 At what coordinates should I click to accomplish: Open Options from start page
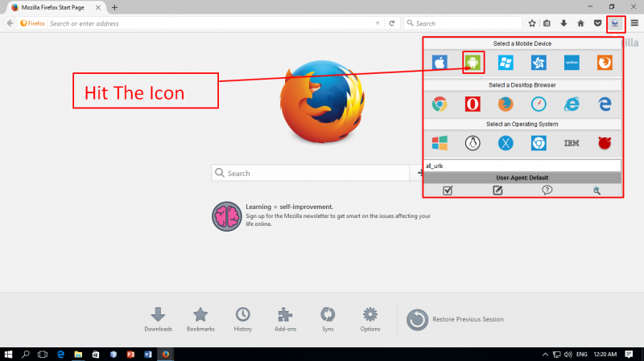[x=370, y=319]
